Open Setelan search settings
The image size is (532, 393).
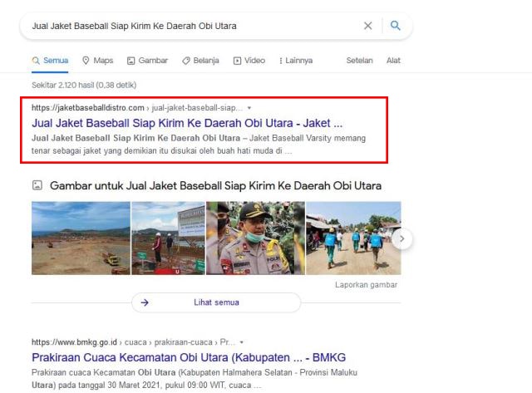(x=359, y=61)
